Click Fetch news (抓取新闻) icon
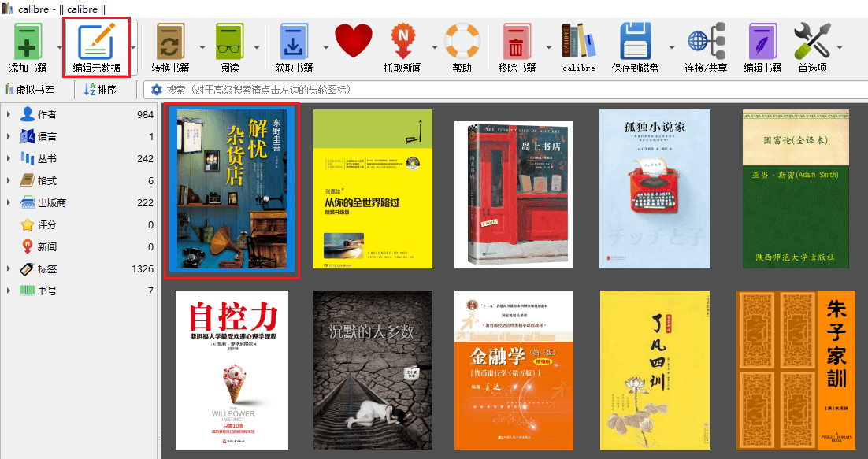This screenshot has width=868, height=459. click(402, 42)
